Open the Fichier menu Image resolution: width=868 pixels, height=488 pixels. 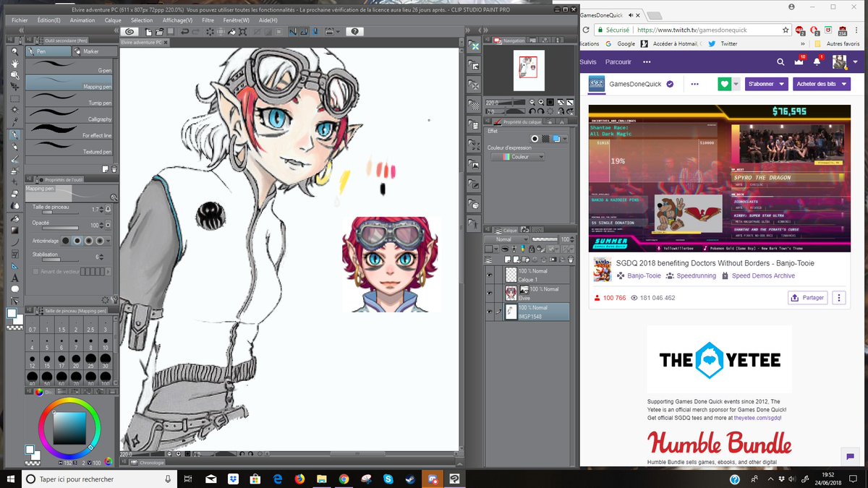20,20
